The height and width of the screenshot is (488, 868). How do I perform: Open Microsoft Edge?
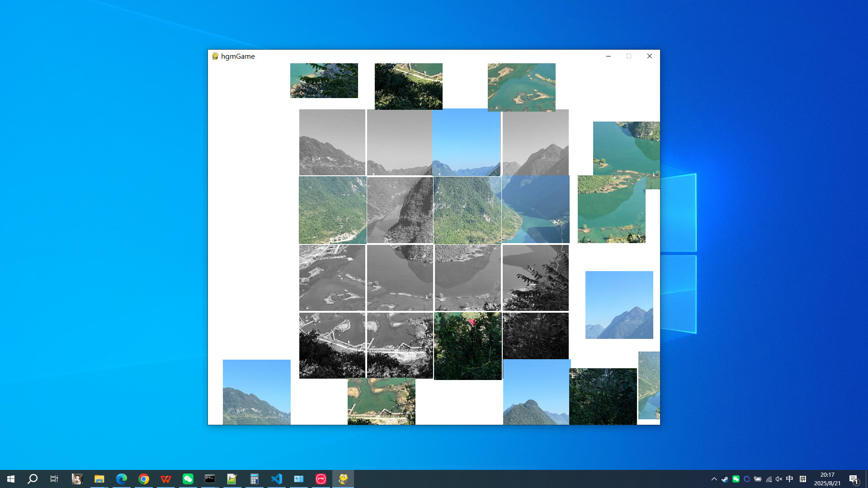click(122, 479)
